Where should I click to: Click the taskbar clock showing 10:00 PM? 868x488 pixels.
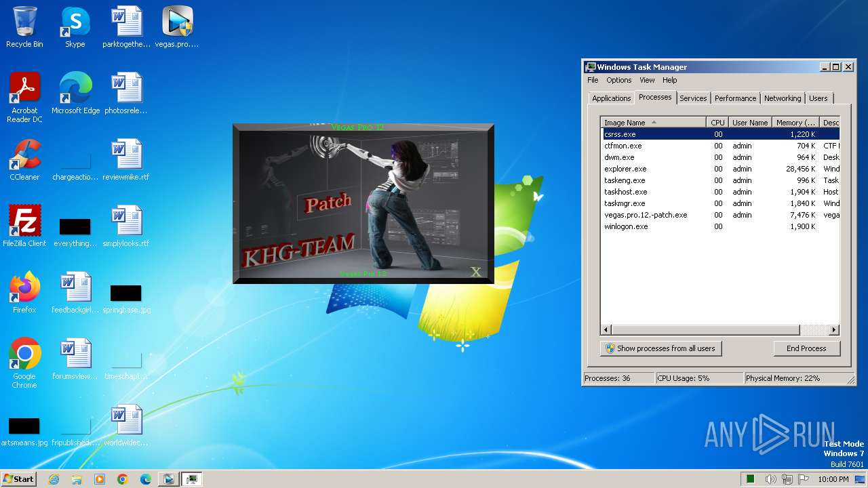833,479
